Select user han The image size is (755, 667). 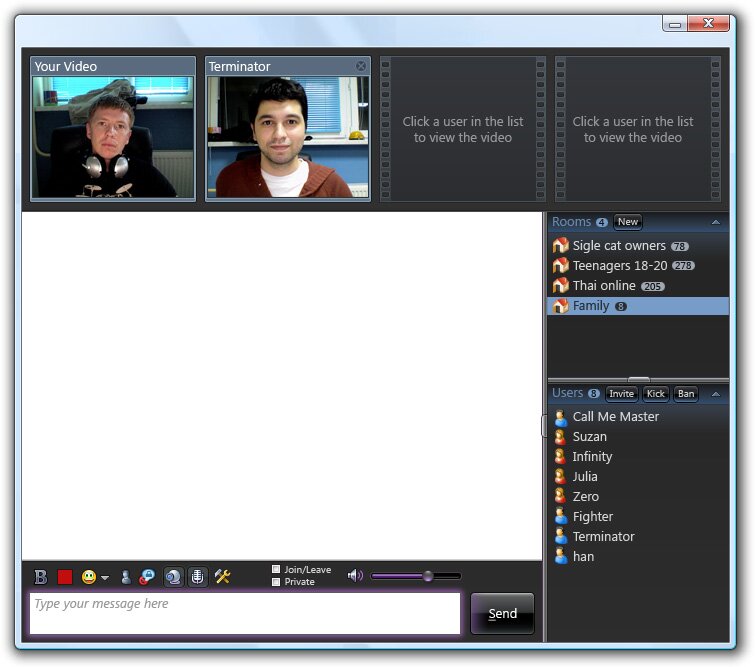638,557
